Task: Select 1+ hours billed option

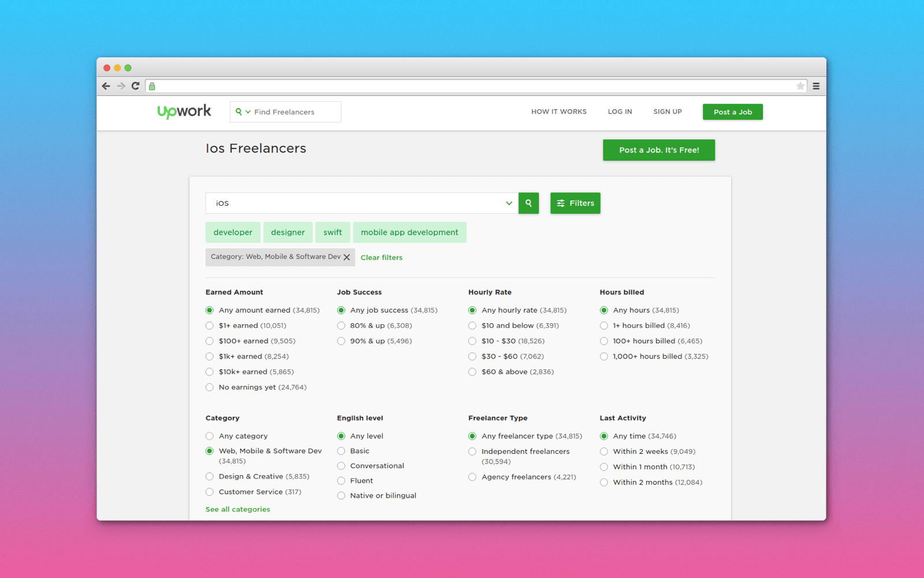Action: pos(604,326)
